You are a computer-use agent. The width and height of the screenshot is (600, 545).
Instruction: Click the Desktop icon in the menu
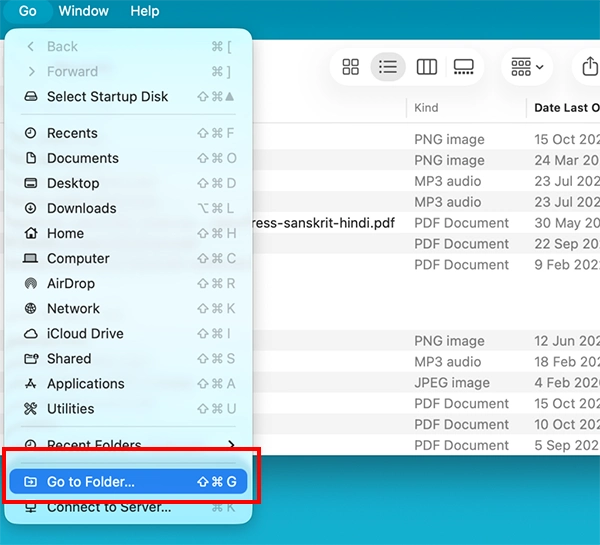tap(31, 183)
